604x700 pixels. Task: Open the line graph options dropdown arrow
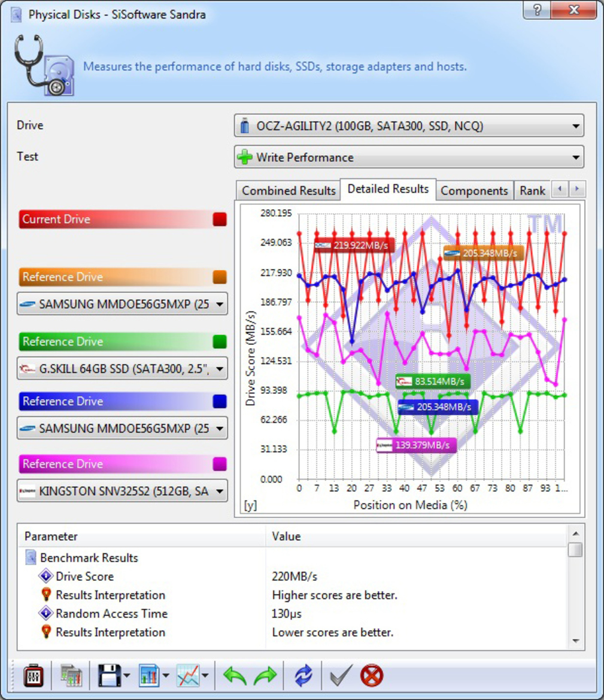pyautogui.click(x=205, y=675)
